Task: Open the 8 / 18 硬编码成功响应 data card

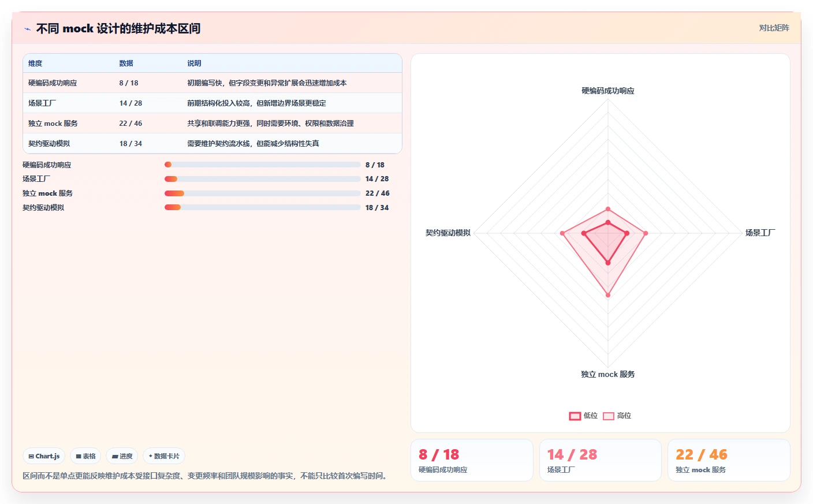Action: pos(472,460)
